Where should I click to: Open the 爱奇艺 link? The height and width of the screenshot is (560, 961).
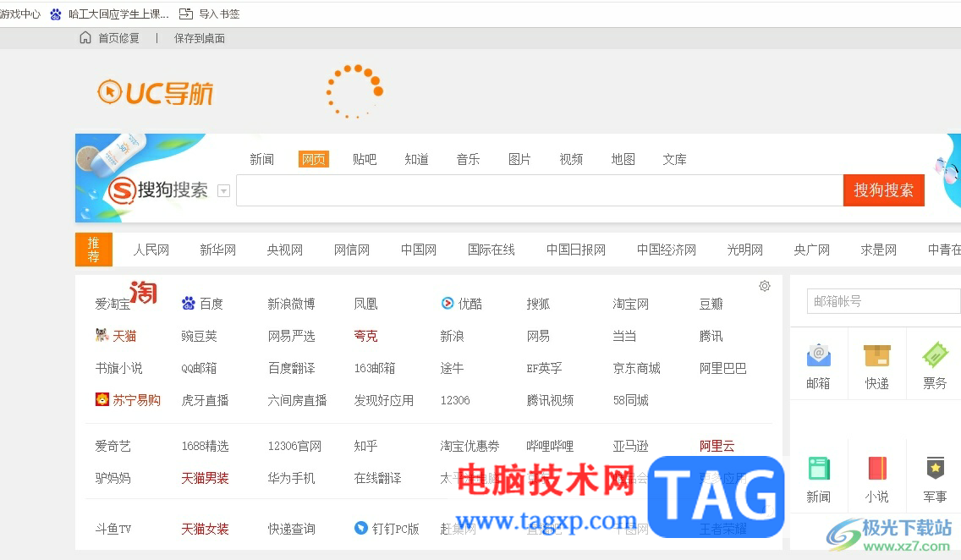click(x=113, y=446)
